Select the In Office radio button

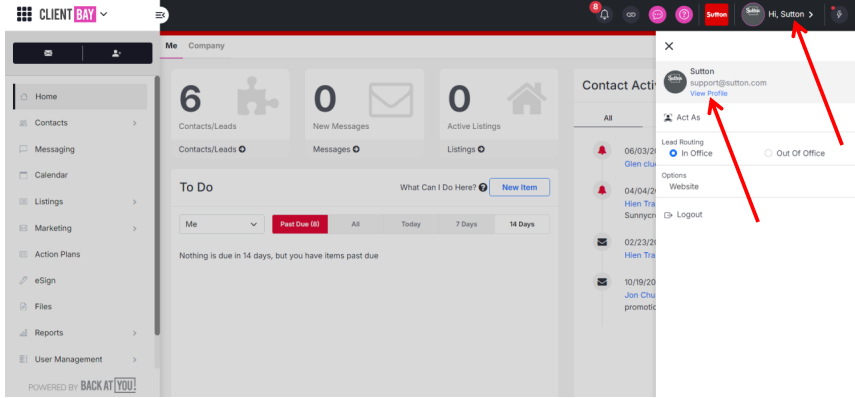[x=673, y=153]
